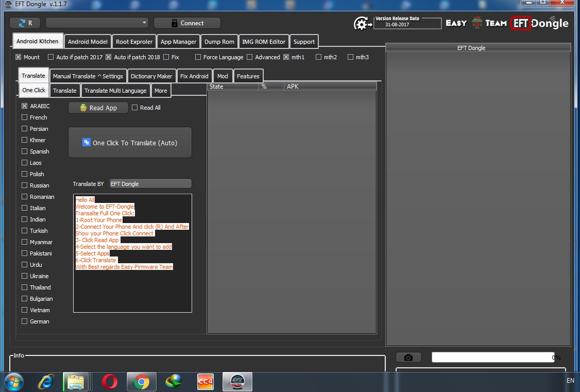Open the Features tab

click(x=248, y=76)
